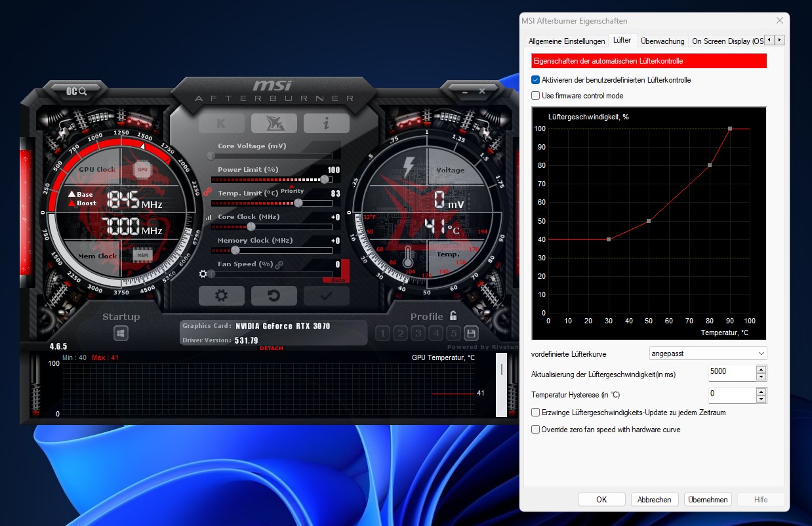Click the NVIDIA GeForce RTX 3070 text
The image size is (812, 526).
pyautogui.click(x=283, y=326)
